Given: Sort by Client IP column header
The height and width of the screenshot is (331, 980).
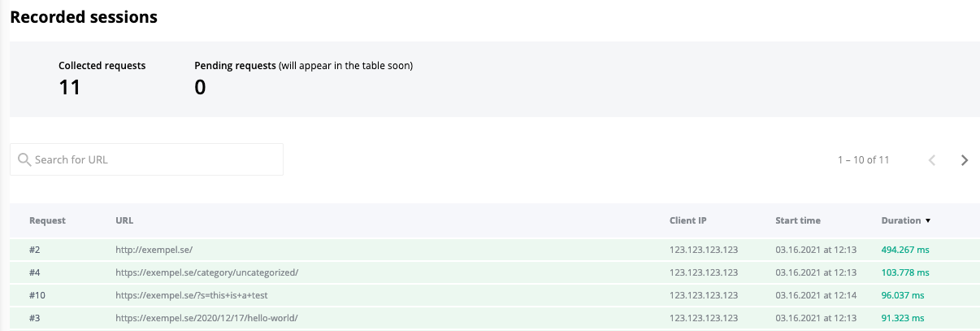Looking at the screenshot, I should tap(688, 220).
